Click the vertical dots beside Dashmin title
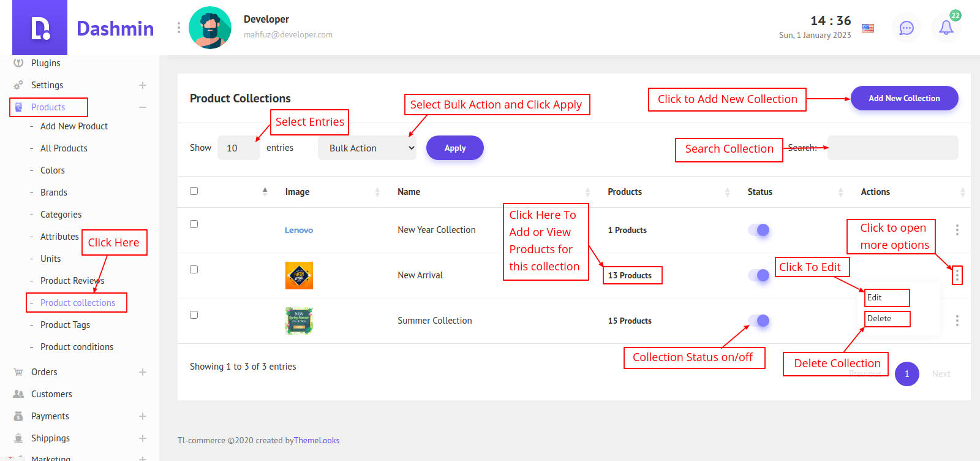This screenshot has height=461, width=980. pyautogui.click(x=178, y=28)
